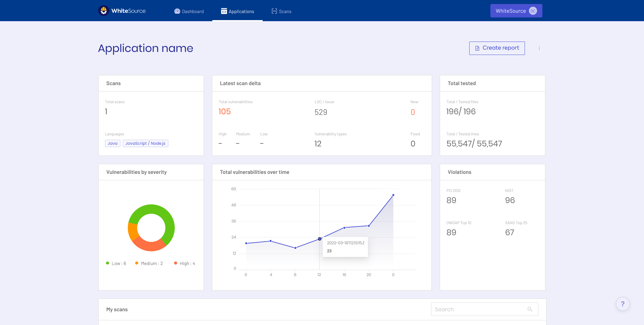Click the magnifier icon in search bar
644x325 pixels.
(530, 309)
